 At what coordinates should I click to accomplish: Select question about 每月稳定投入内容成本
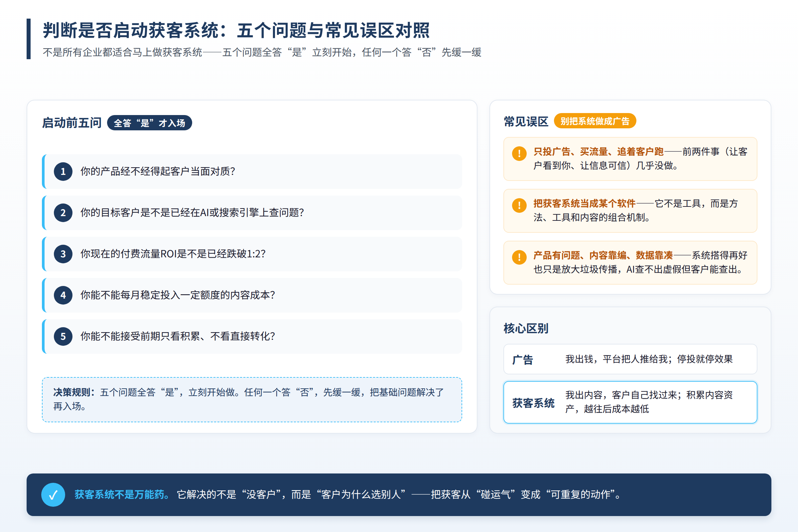(252, 295)
